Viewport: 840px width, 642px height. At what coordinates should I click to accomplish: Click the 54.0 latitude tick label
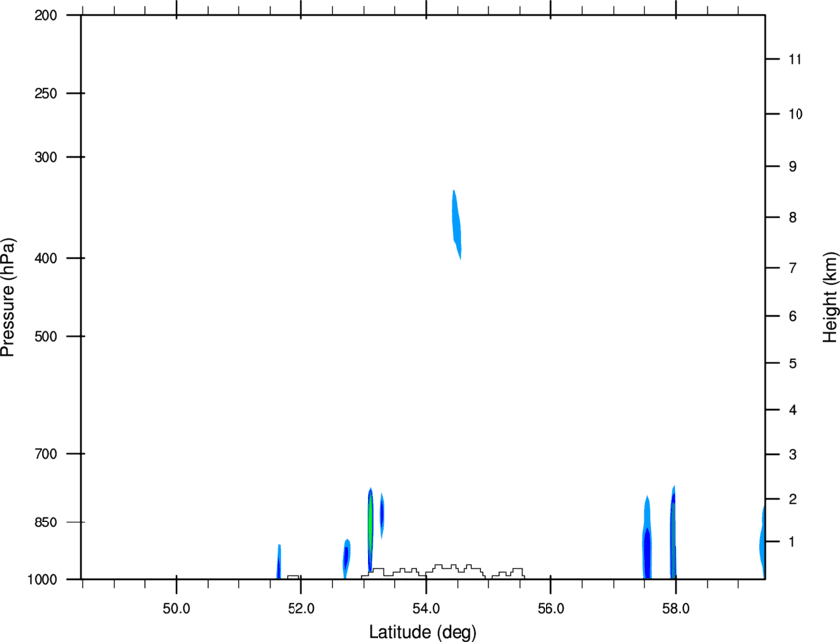point(426,609)
